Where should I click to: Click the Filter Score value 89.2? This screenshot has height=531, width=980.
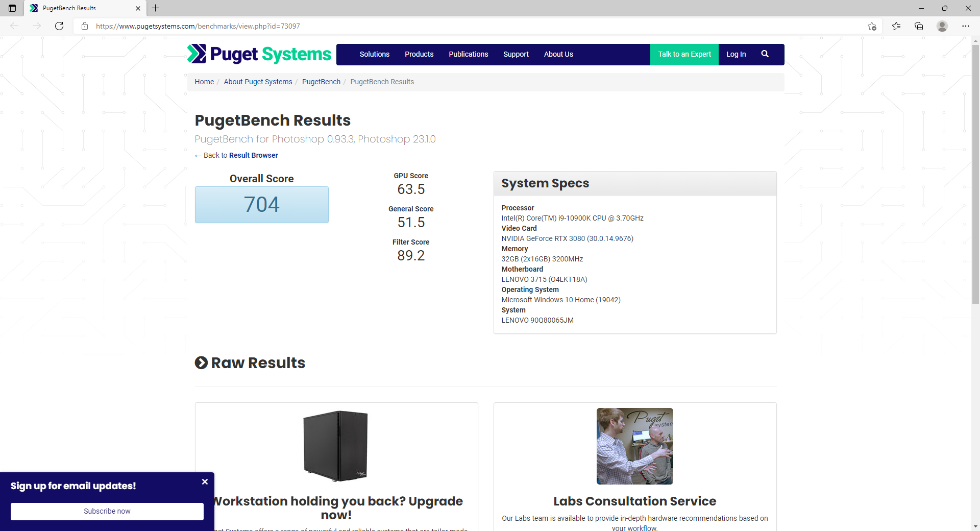[x=411, y=256]
